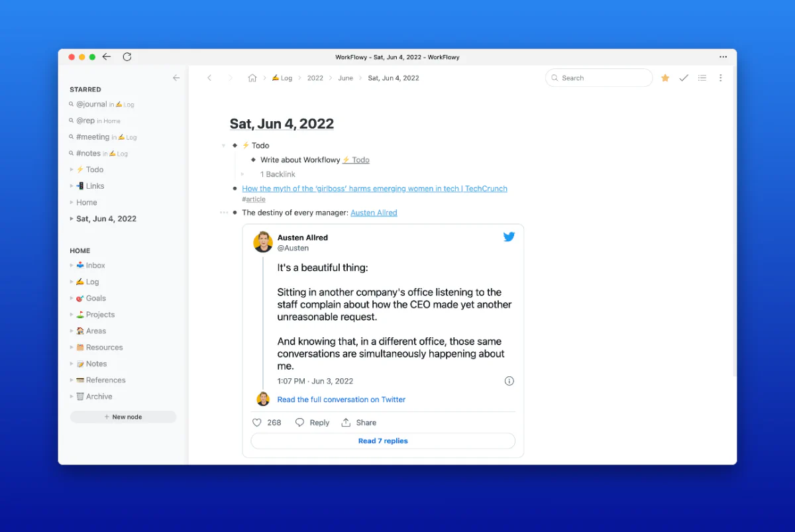This screenshot has width=795, height=532.
Task: Expand the Projects node in sidebar
Action: tap(72, 315)
